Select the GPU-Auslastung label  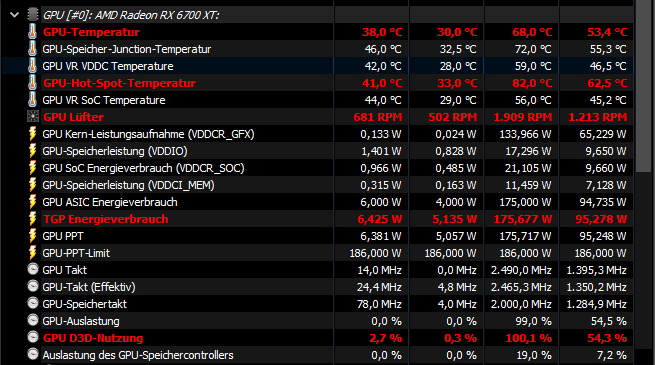click(x=81, y=321)
